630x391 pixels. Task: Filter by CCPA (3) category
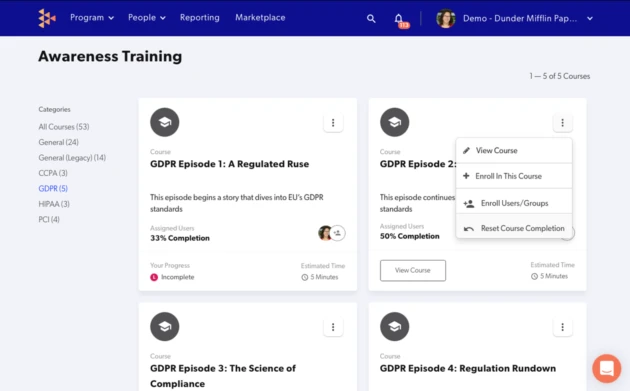click(53, 173)
